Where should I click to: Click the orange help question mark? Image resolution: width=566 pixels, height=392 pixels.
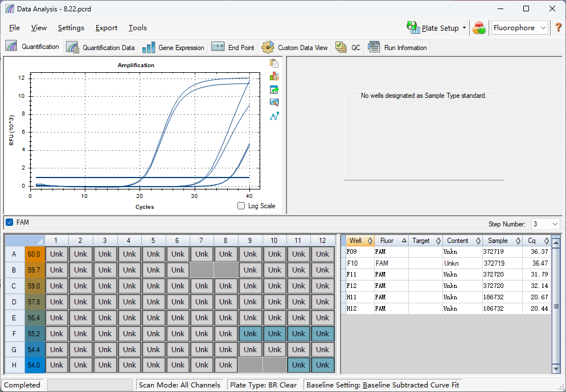point(558,28)
